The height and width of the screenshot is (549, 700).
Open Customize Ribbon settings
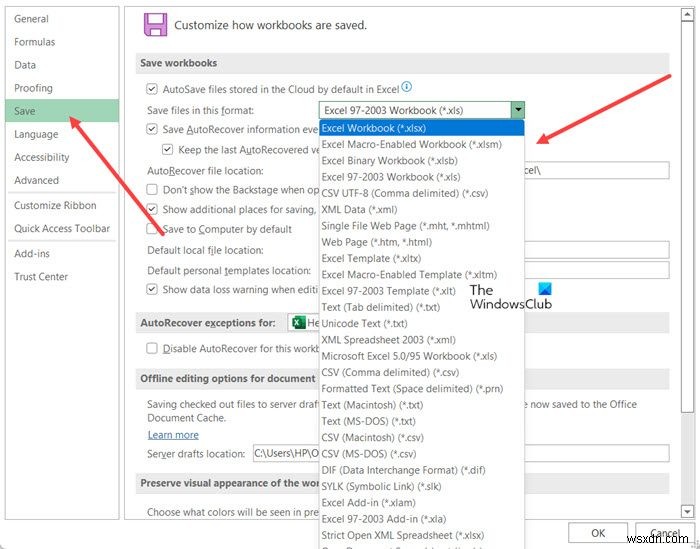pos(62,205)
